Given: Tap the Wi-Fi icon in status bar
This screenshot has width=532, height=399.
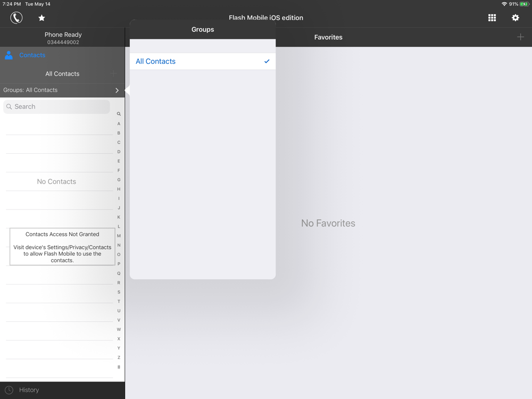Looking at the screenshot, I should (x=504, y=4).
